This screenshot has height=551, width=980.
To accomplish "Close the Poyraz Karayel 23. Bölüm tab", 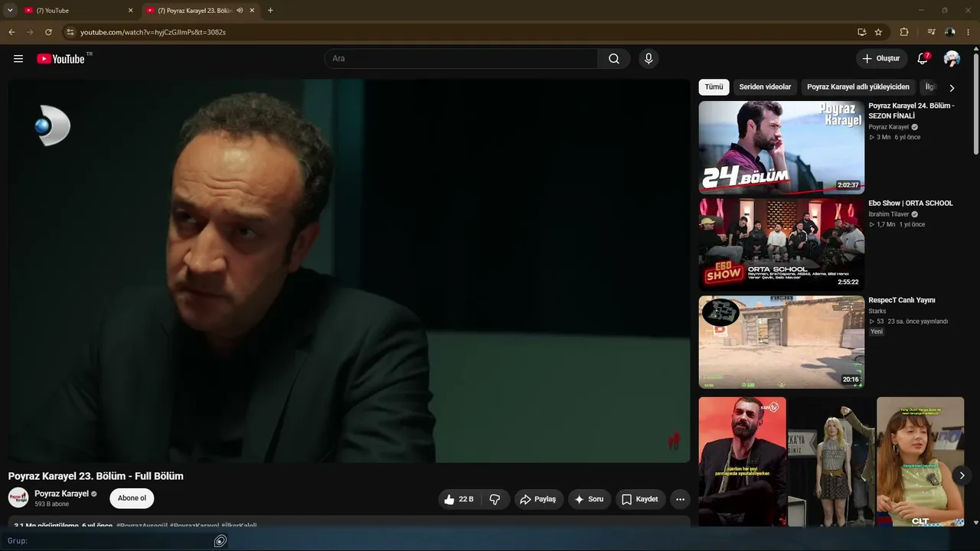I will 252,11.
